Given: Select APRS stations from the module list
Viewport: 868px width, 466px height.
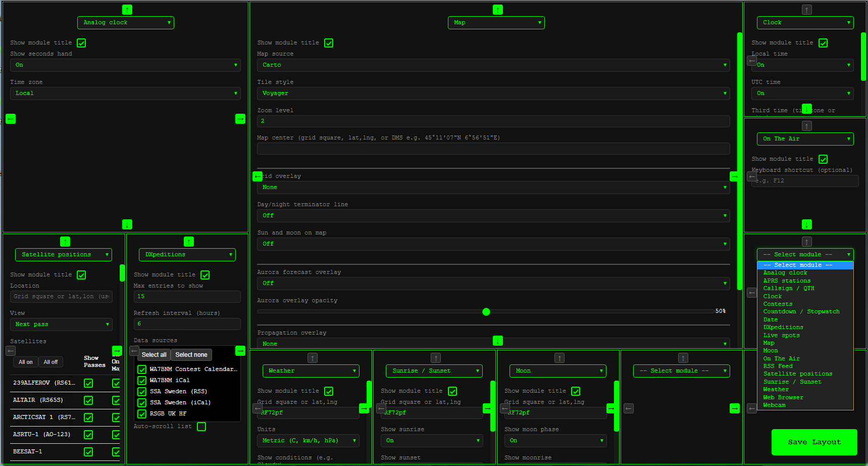Looking at the screenshot, I should point(787,281).
